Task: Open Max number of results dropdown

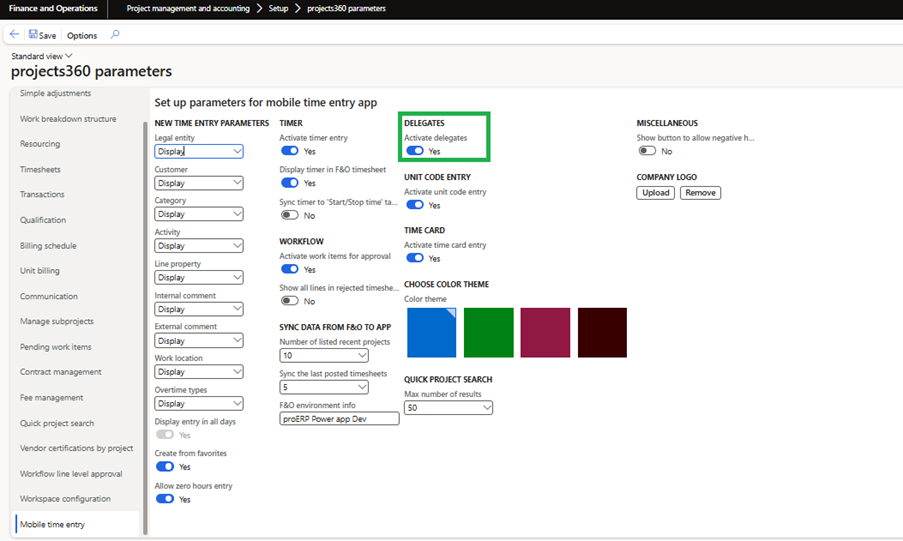Action: point(449,408)
